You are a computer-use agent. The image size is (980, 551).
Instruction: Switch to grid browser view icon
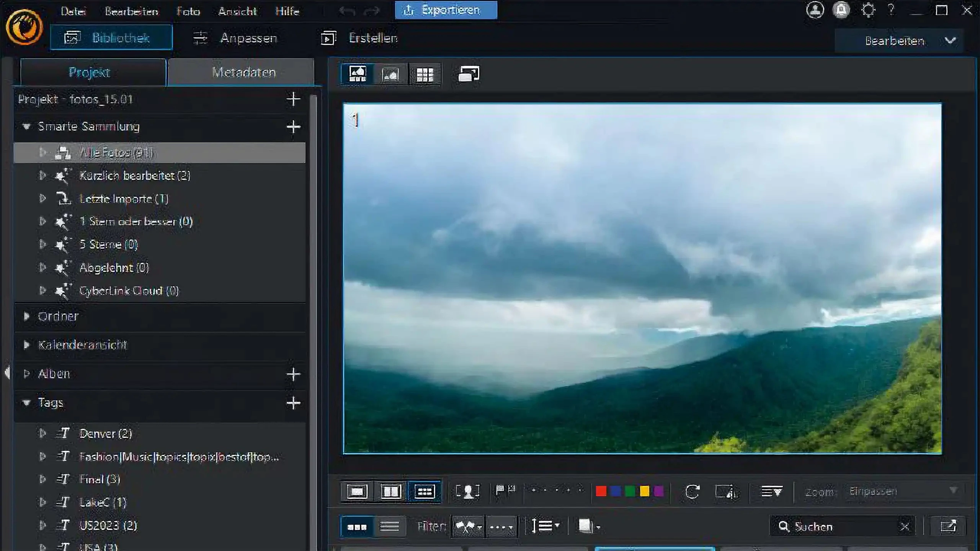(425, 74)
